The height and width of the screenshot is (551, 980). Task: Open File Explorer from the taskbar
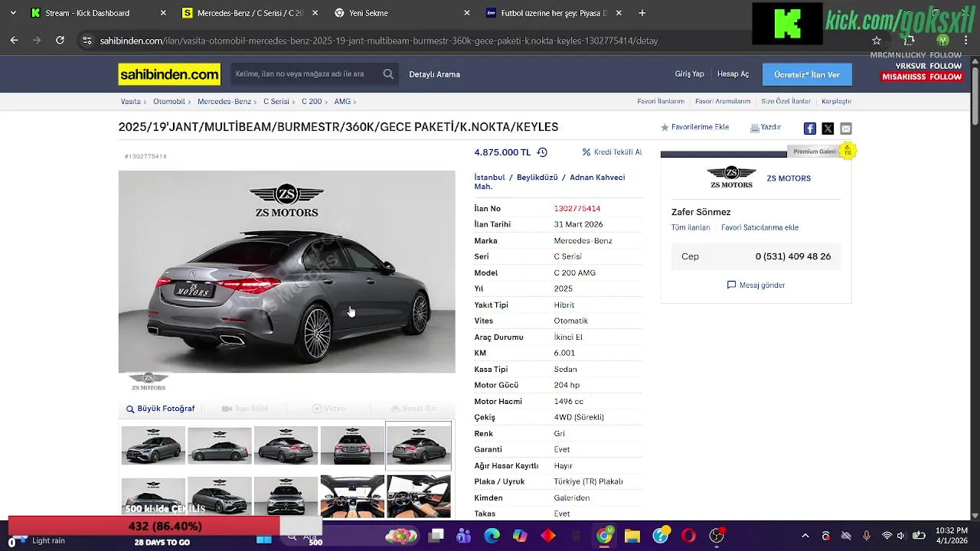(x=632, y=536)
